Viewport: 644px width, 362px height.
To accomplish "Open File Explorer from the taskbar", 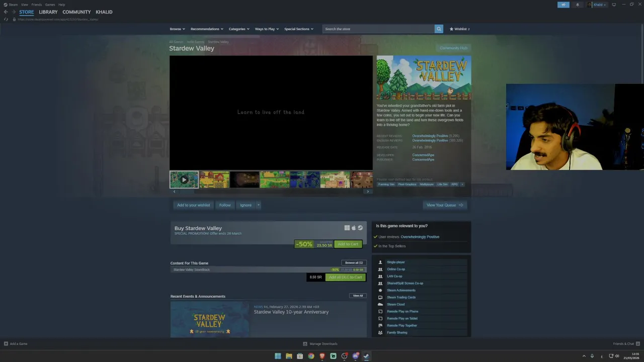I will tap(289, 356).
